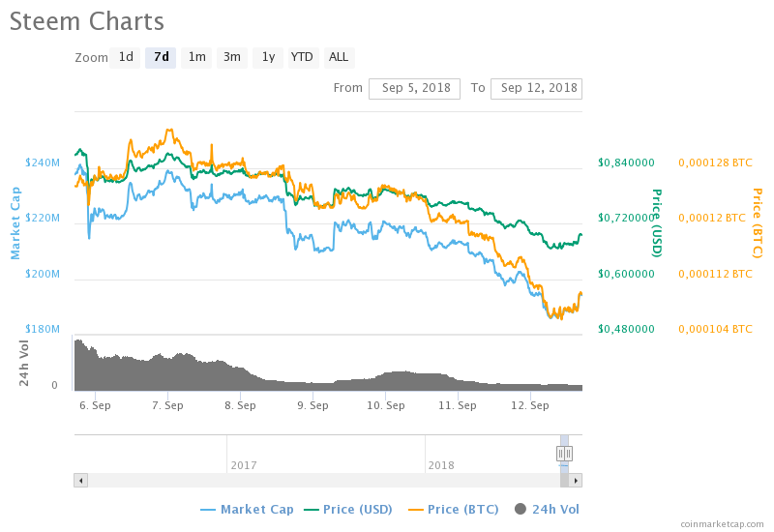Grab the right navigator range handle

569,453
